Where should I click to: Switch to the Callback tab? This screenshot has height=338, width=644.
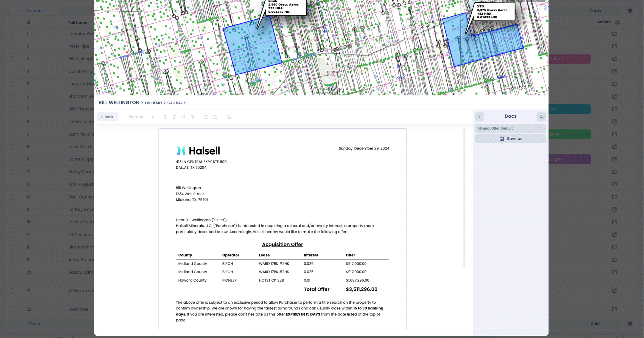point(35,11)
